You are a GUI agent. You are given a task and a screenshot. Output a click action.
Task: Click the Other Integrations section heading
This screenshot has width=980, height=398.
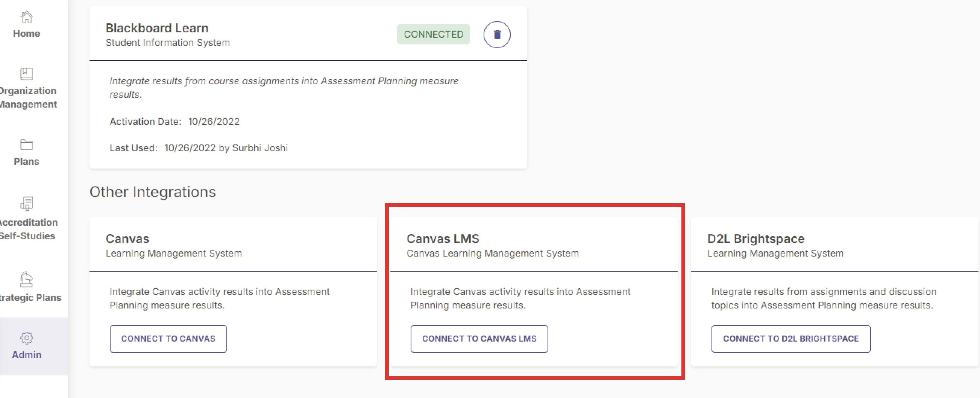pyautogui.click(x=153, y=192)
